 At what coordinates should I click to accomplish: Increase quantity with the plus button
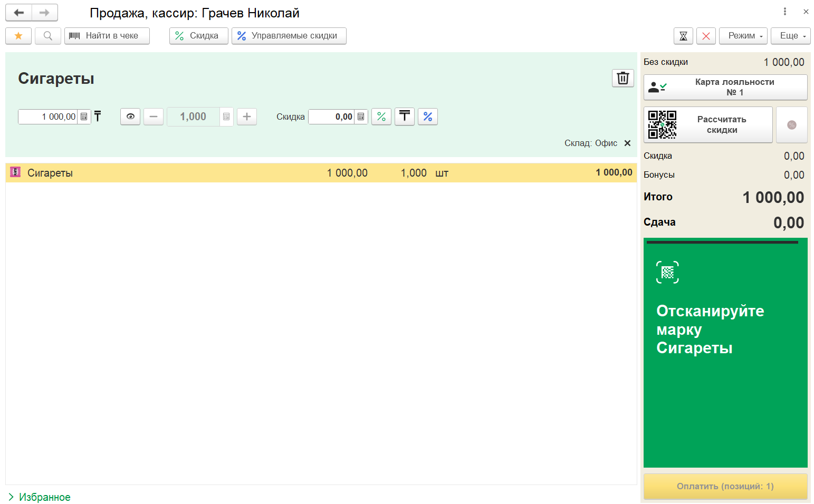(247, 117)
